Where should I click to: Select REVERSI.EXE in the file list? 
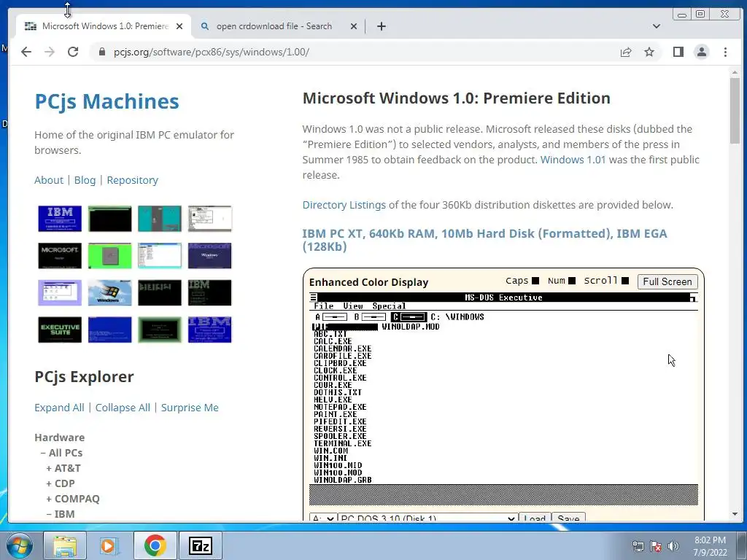(340, 429)
